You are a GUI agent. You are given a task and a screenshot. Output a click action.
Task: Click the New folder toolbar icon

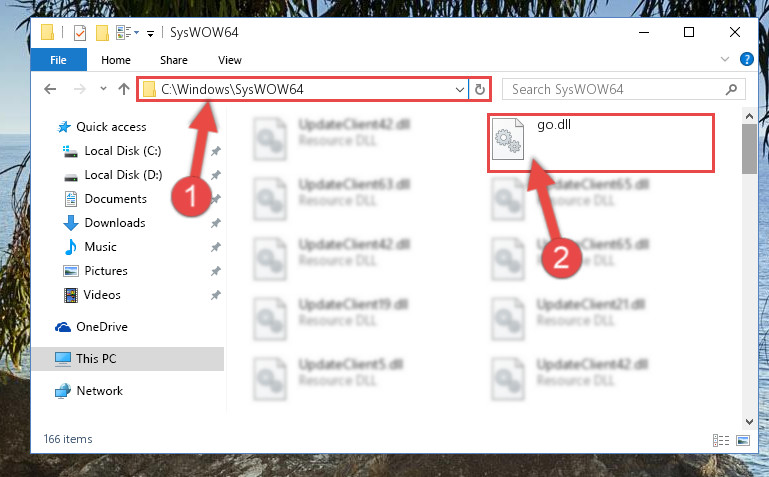[x=102, y=33]
